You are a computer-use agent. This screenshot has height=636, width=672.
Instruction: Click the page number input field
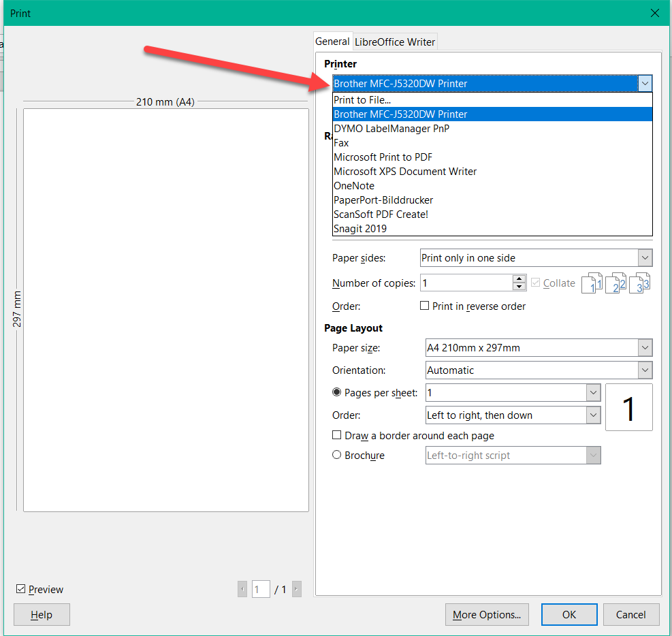261,589
